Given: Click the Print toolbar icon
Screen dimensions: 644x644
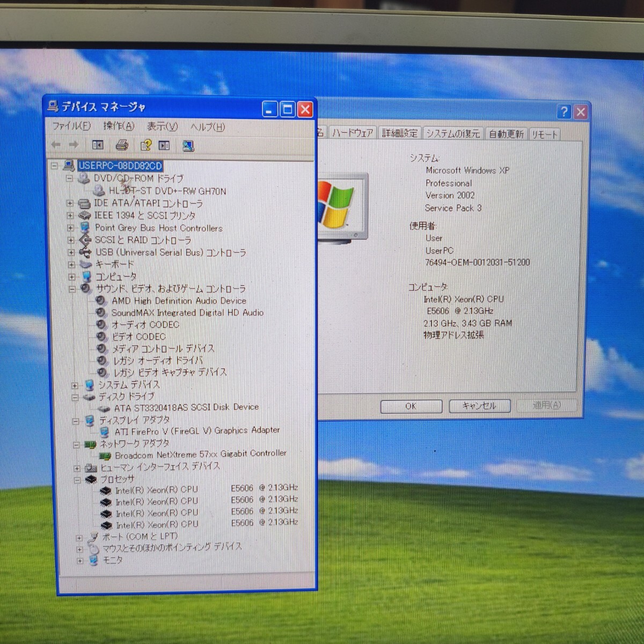Looking at the screenshot, I should (x=122, y=145).
